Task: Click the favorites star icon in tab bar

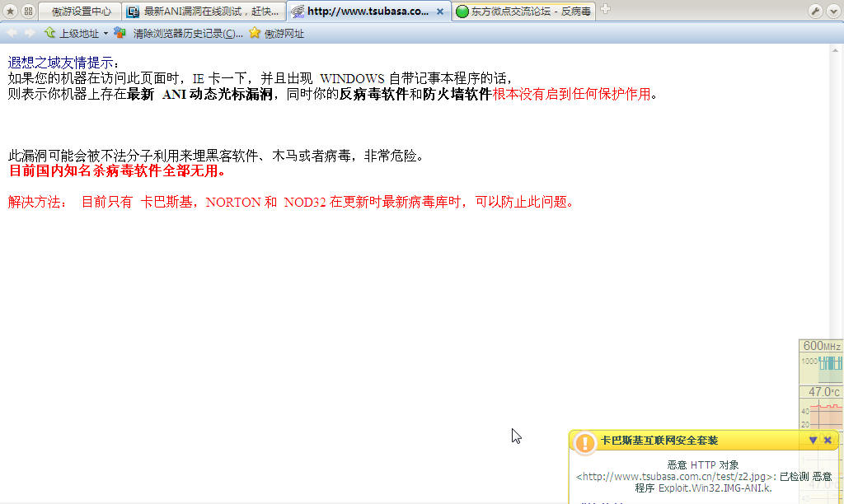Action: (x=10, y=11)
